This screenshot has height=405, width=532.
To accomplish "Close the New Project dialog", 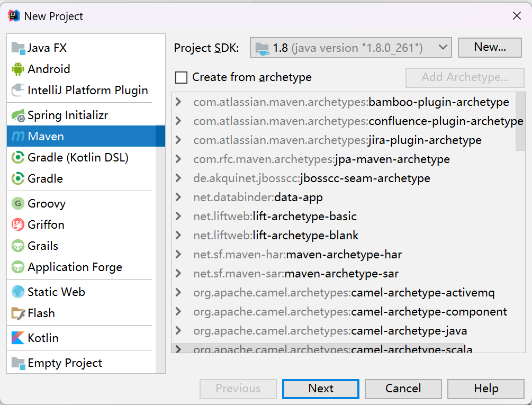I will point(517,15).
